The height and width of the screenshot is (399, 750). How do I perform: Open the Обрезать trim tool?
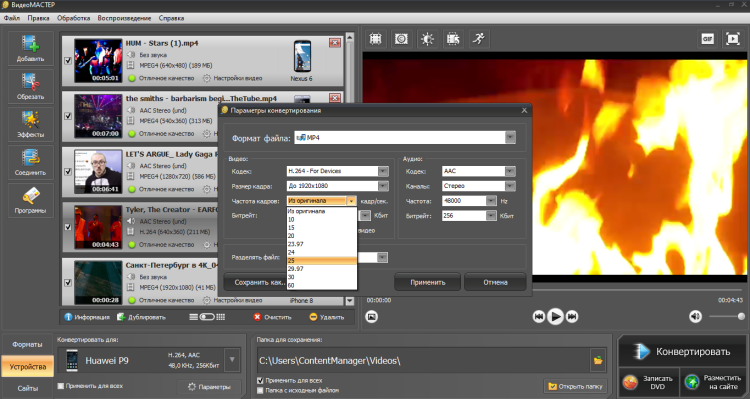coord(30,86)
